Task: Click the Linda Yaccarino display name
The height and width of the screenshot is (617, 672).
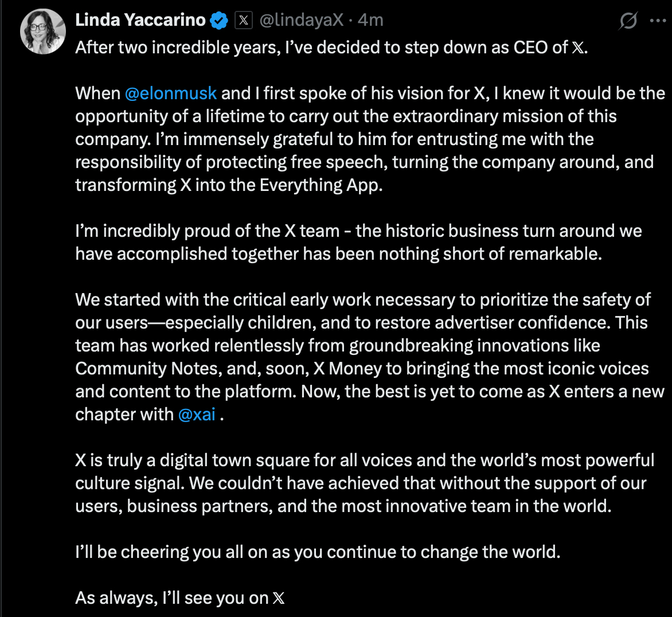Action: 140,20
